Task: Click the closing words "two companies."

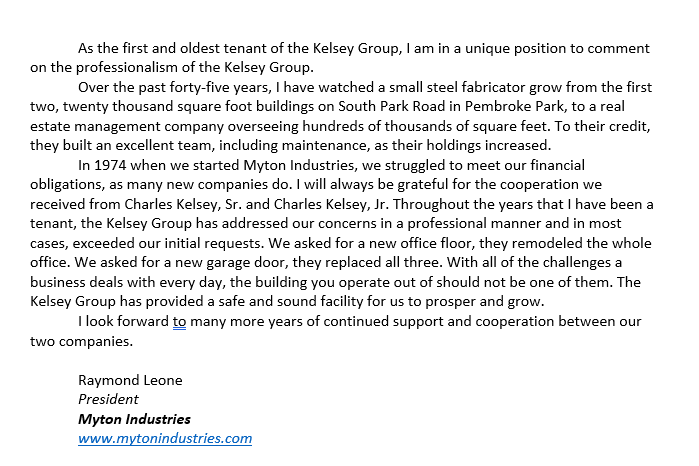Action: [82, 342]
